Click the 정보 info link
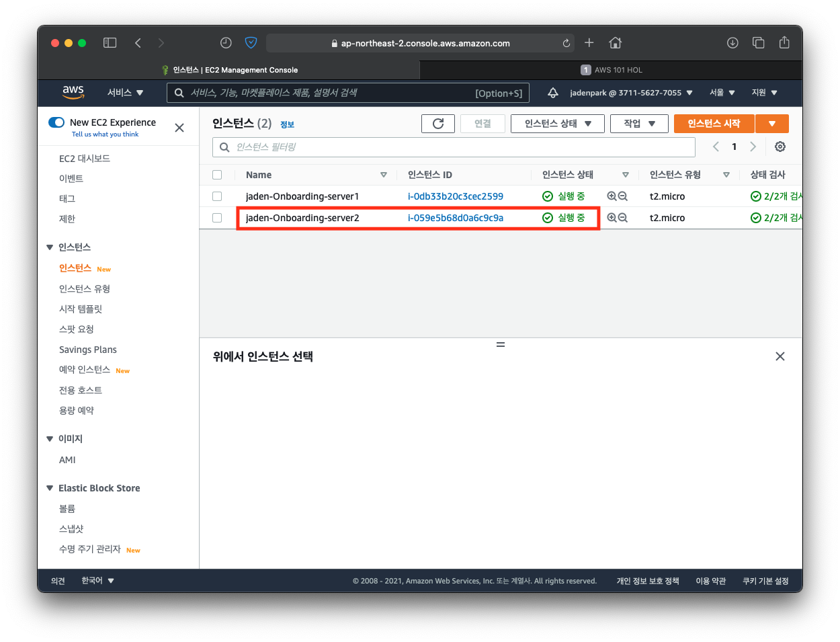 [x=287, y=124]
